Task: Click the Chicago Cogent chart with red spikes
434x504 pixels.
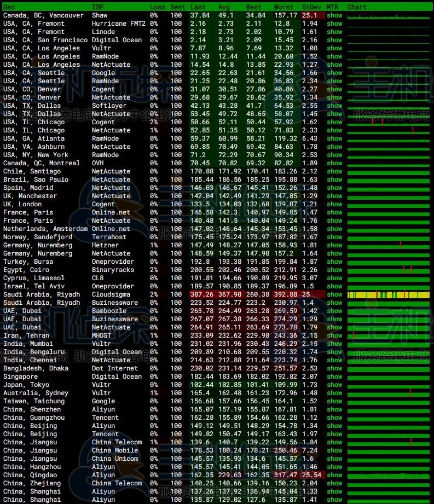Action: (389, 122)
